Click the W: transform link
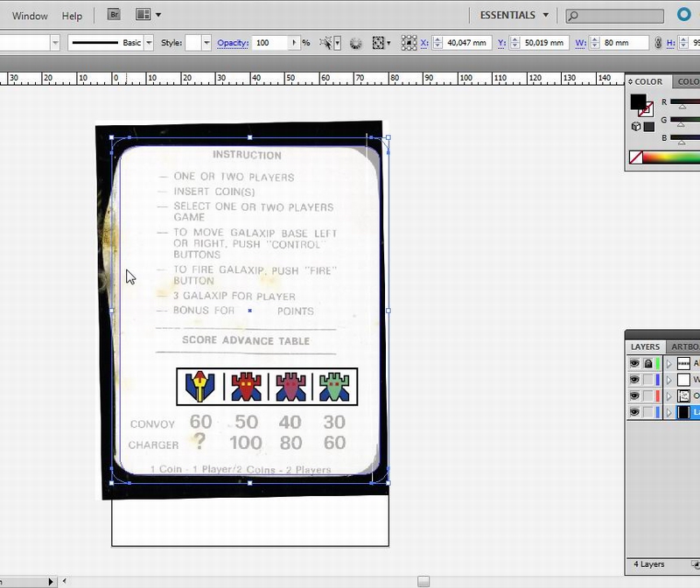Image resolution: width=700 pixels, height=588 pixels. point(580,43)
